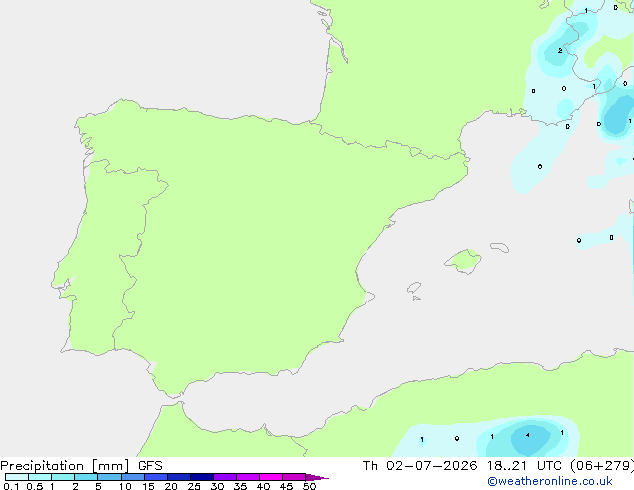This screenshot has width=634, height=490.
Task: Click the 15 mm legend color swatch
Action: (x=156, y=477)
